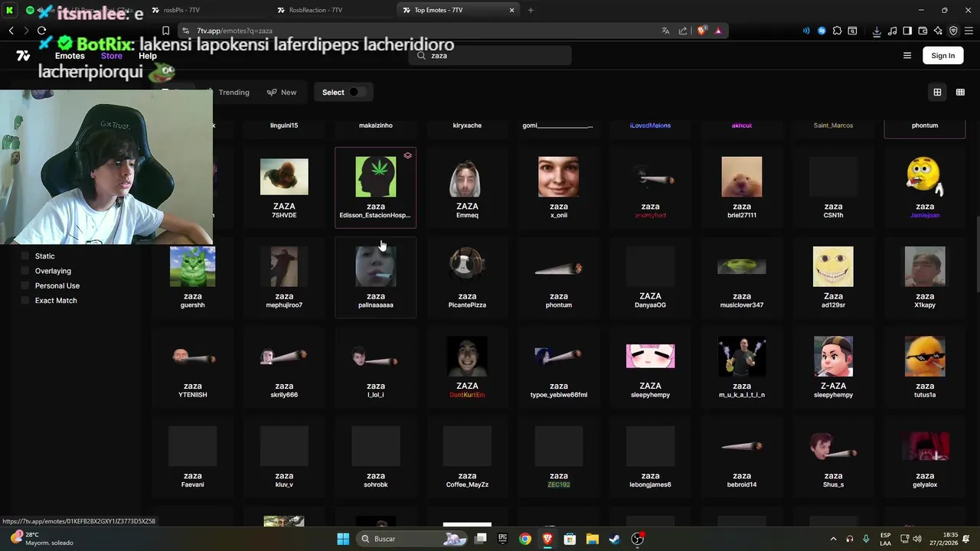980x551 pixels.
Task: Open the ZAZA emote by DontKurtEm
Action: click(467, 367)
